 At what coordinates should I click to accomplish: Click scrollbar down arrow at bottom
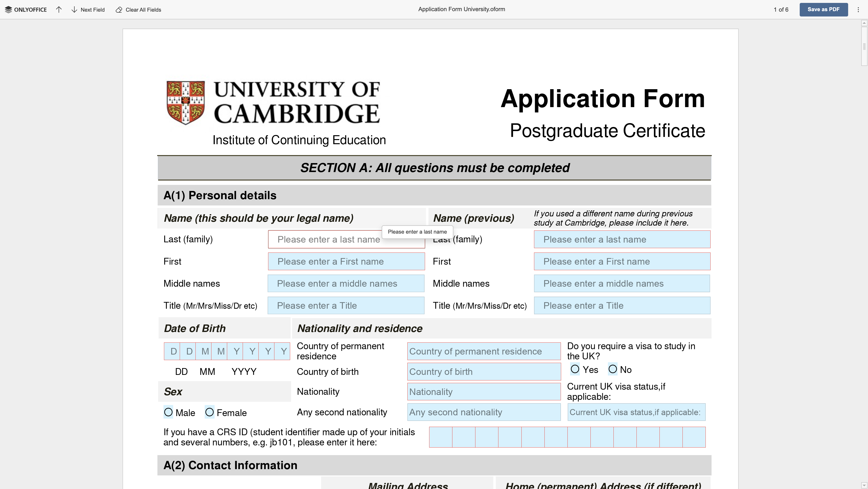pyautogui.click(x=864, y=485)
